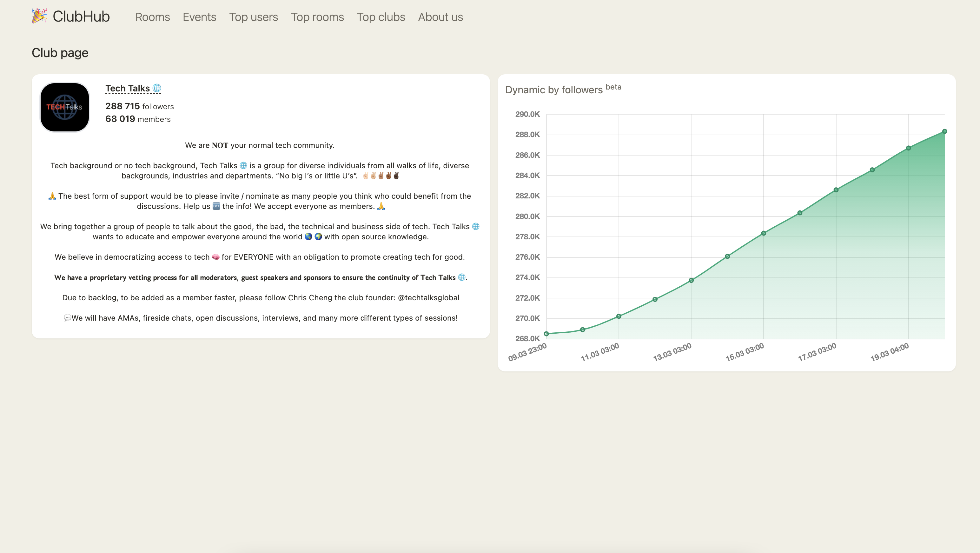Click the first data point on followers chart
The height and width of the screenshot is (553, 980).
(546, 334)
